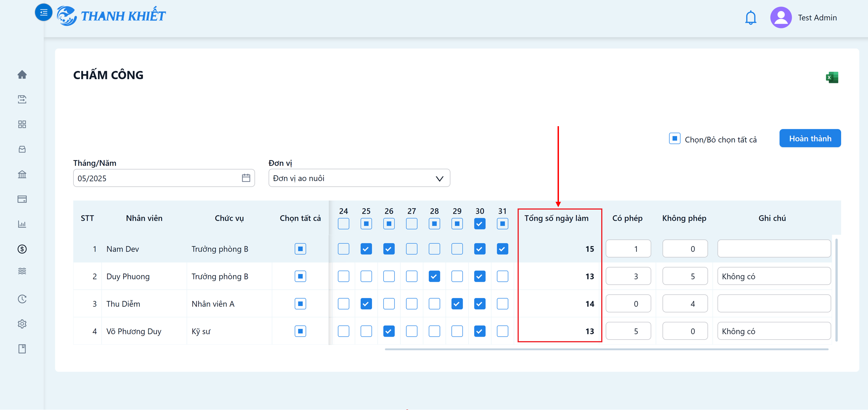Viewport: 868px width, 410px height.
Task: Uncheck day 28 for Duy Phuong
Action: click(434, 276)
